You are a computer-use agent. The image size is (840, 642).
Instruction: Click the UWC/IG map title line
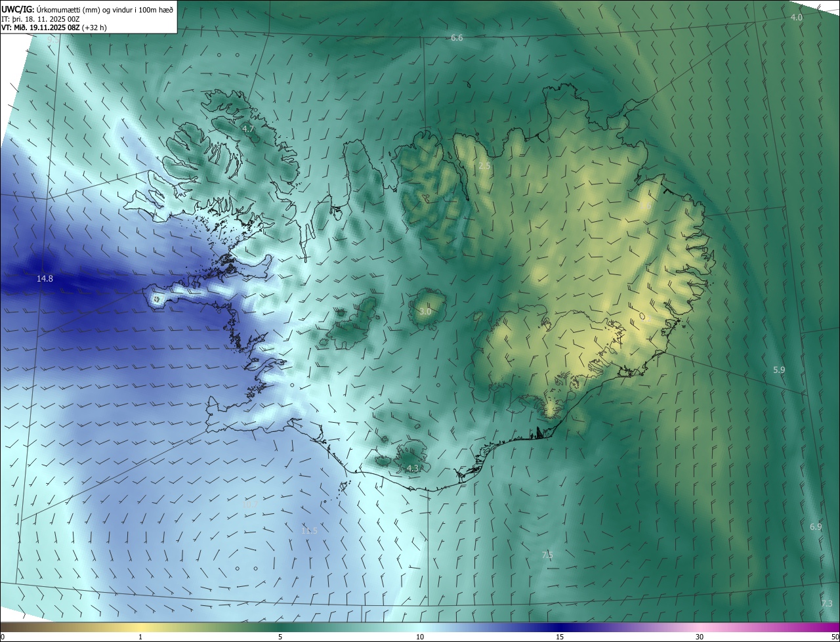point(87,9)
